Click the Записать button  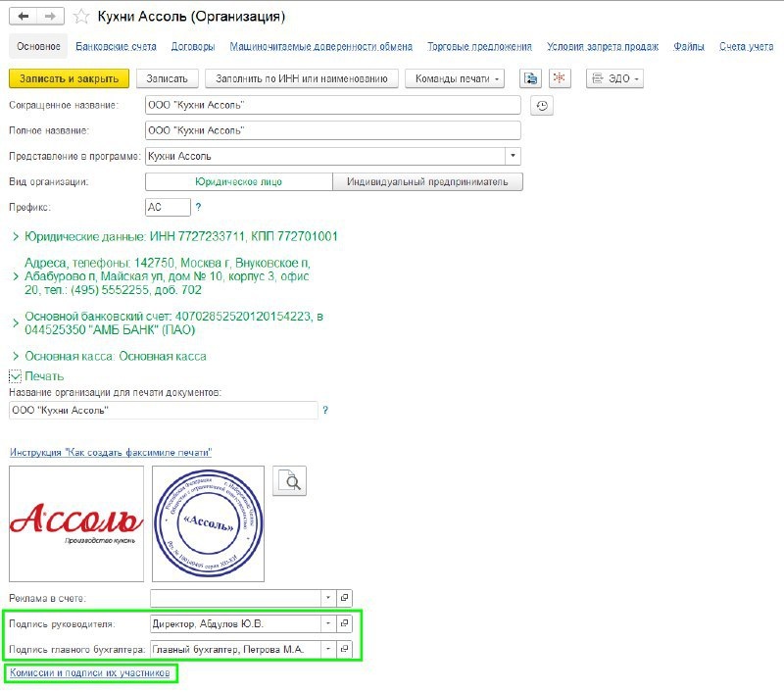[167, 78]
